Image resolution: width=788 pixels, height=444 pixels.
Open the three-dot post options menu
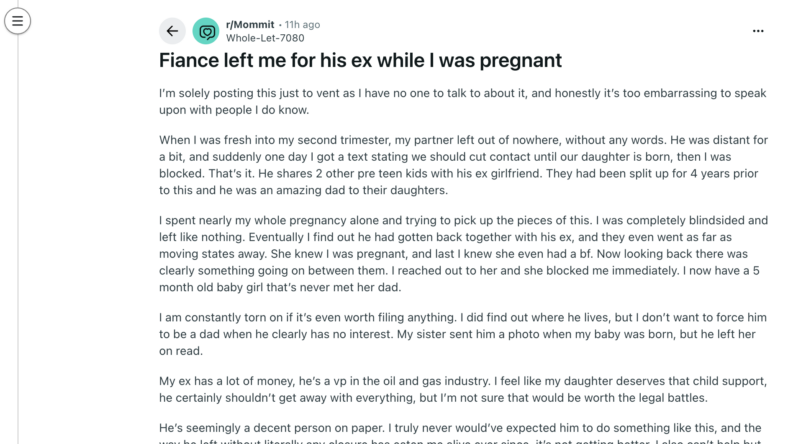point(758,31)
